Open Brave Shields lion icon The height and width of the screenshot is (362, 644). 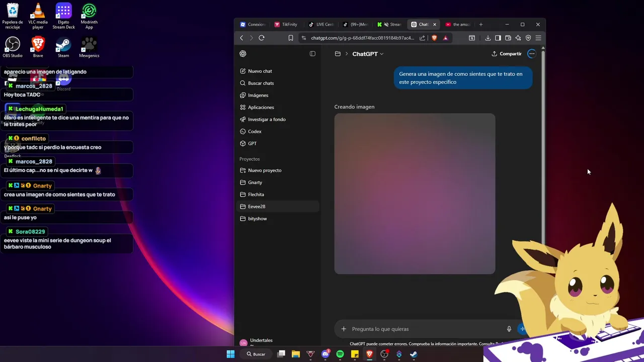point(434,38)
